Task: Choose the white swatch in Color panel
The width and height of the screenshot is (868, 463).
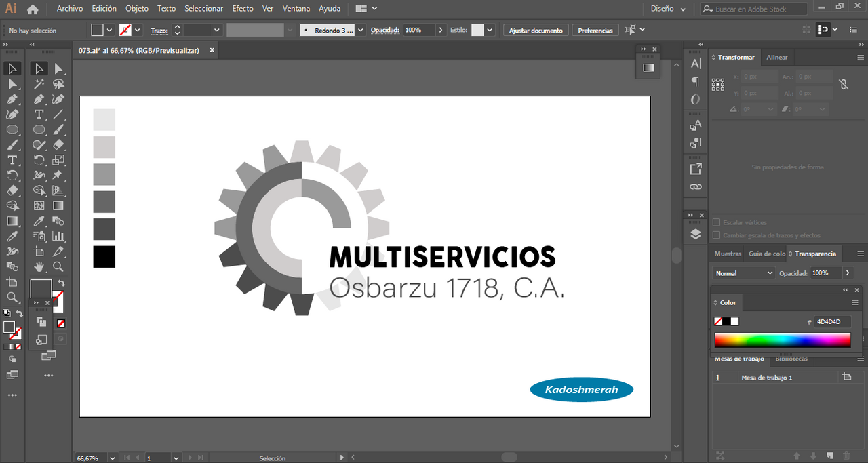Action: [734, 321]
